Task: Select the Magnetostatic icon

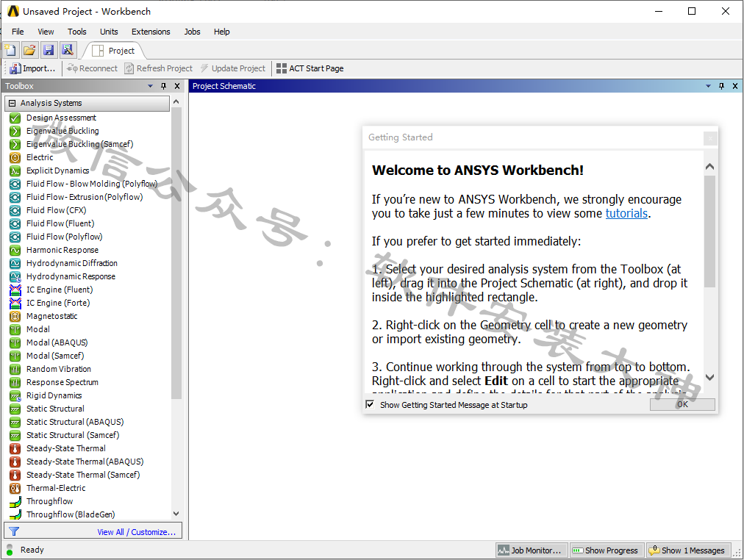Action: (15, 316)
